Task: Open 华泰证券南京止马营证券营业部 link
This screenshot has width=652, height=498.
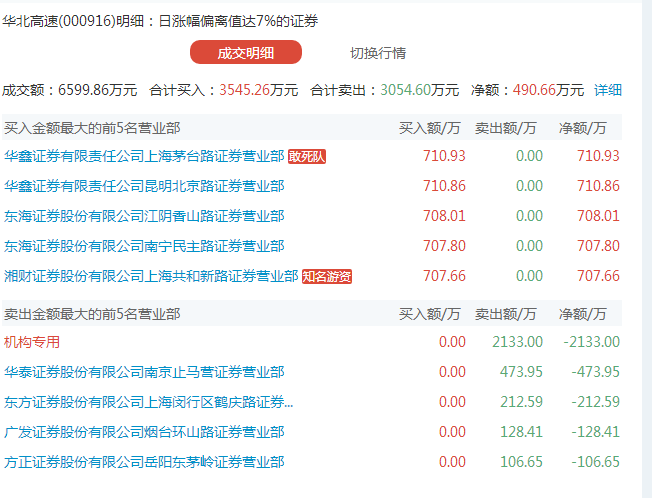Action: [x=144, y=372]
